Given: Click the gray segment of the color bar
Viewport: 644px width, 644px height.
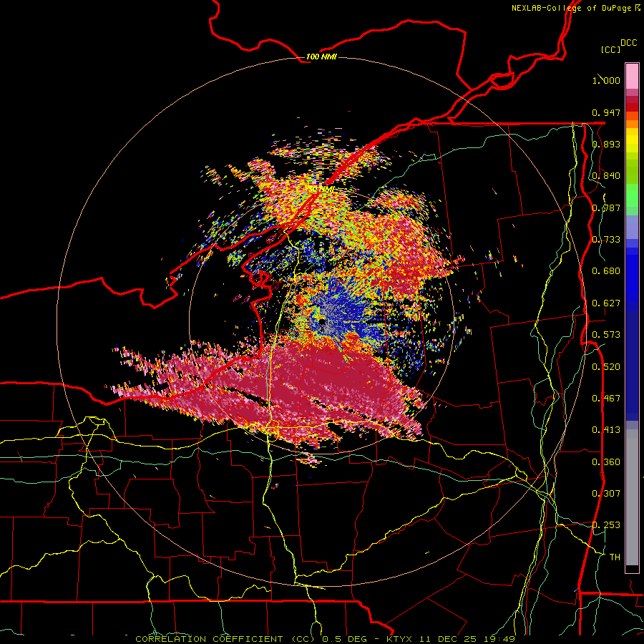Looking at the screenshot, I should (632, 497).
